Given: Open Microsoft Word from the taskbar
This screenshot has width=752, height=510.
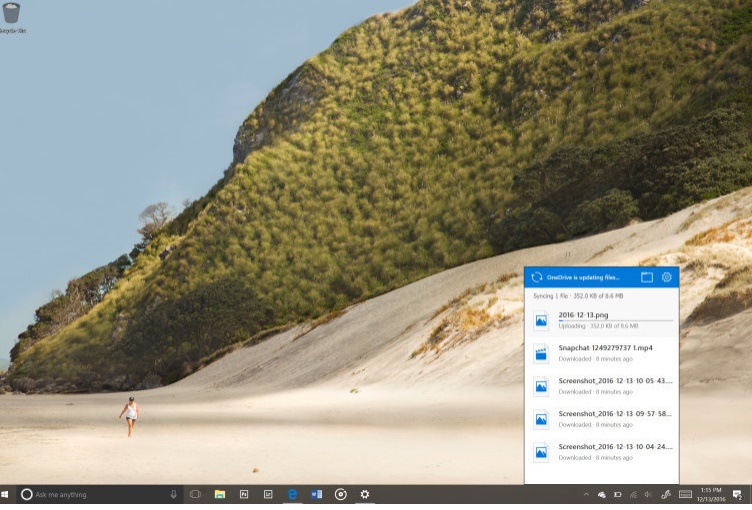Looking at the screenshot, I should click(317, 494).
